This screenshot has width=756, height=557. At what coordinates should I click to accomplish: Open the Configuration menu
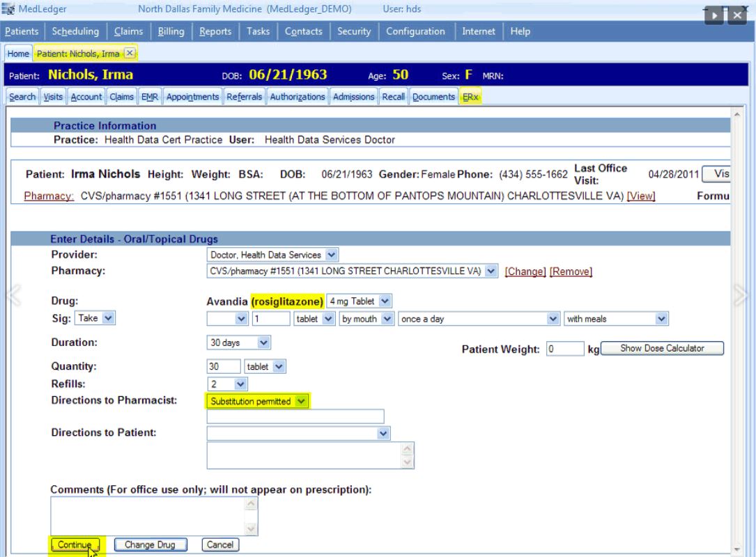coord(415,31)
